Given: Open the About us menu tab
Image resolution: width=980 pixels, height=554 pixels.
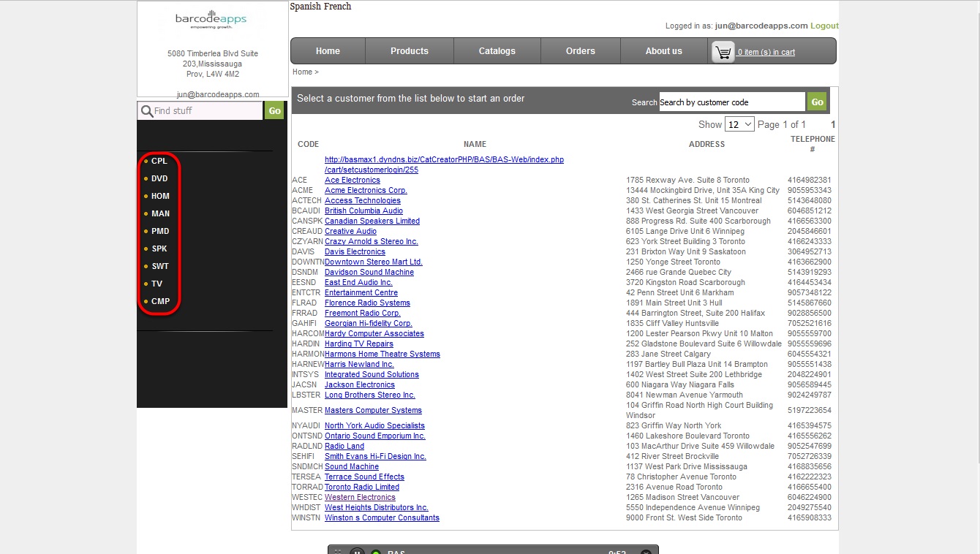Looking at the screenshot, I should coord(664,51).
